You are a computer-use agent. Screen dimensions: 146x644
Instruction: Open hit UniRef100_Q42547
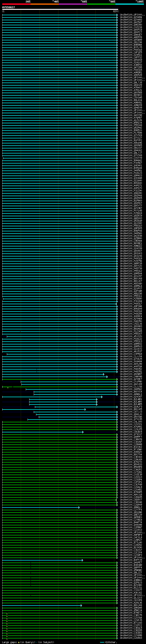(131, 22)
